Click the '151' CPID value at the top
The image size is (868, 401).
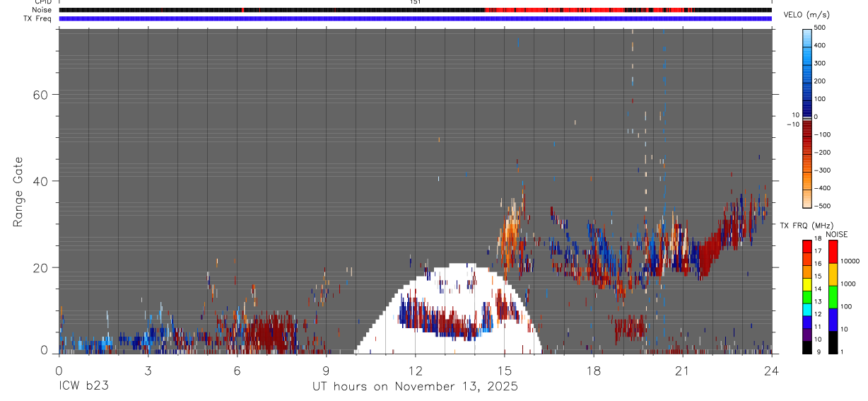416,2
